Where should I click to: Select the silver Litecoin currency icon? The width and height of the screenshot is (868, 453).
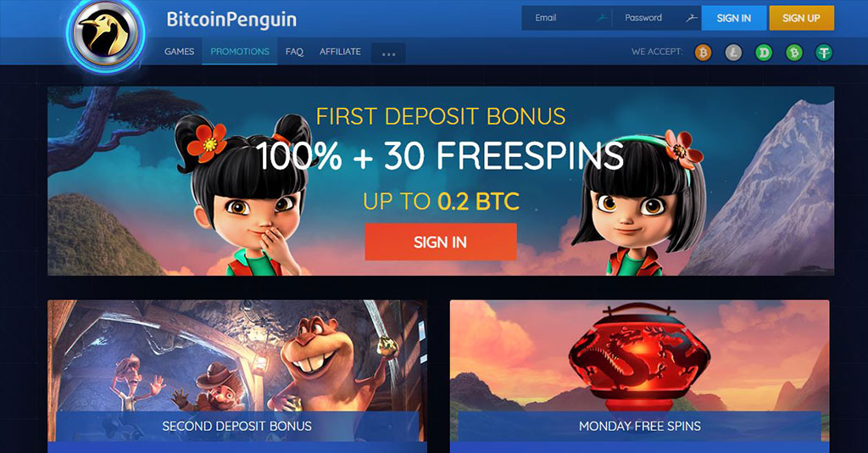coord(733,53)
